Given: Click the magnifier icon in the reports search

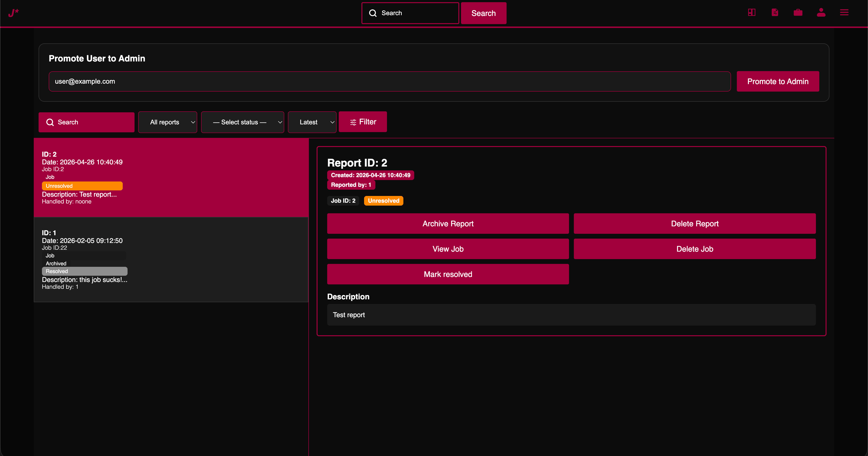Looking at the screenshot, I should click(x=50, y=122).
